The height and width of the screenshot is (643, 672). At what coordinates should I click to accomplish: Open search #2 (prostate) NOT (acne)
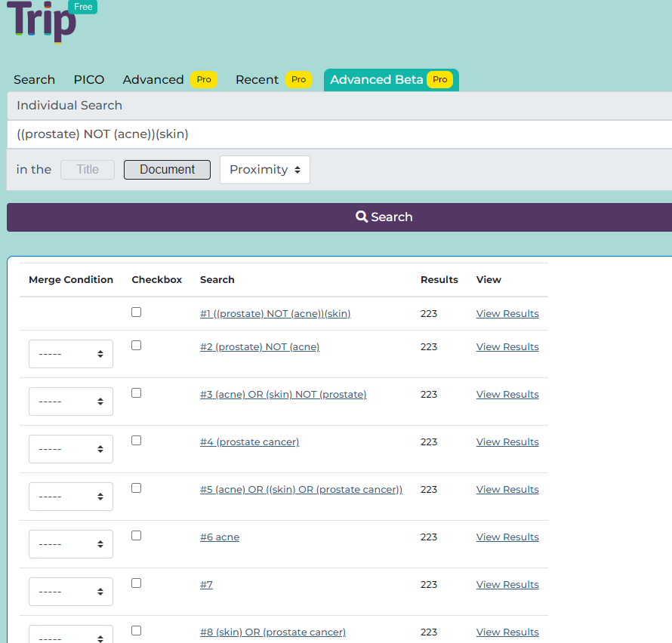[260, 346]
